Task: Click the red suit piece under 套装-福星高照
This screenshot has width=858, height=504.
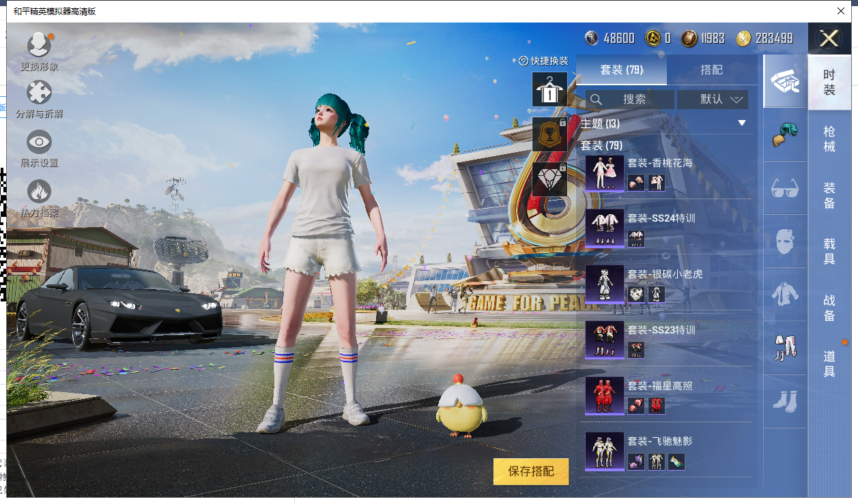Action: coord(656,406)
